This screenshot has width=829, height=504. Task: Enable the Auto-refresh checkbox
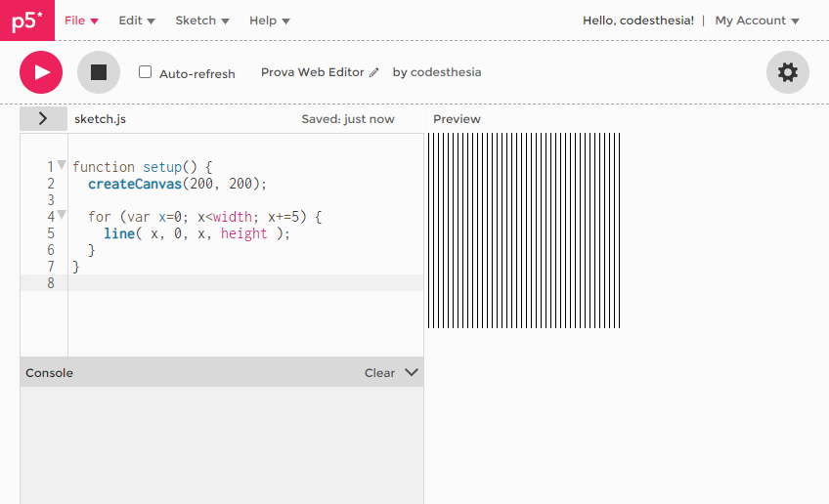click(146, 72)
